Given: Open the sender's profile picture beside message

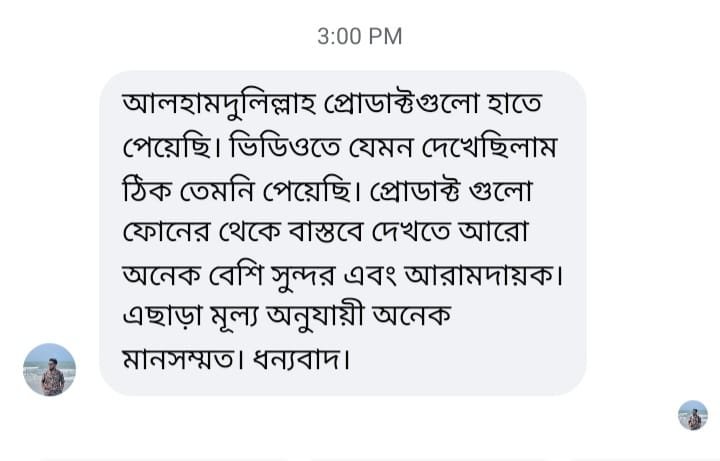Looking at the screenshot, I should (49, 369).
